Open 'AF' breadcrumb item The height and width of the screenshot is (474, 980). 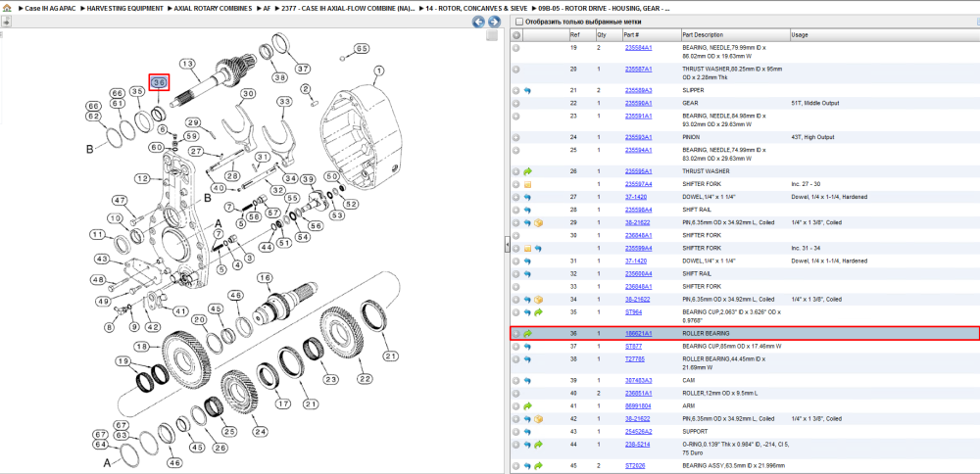pos(267,10)
